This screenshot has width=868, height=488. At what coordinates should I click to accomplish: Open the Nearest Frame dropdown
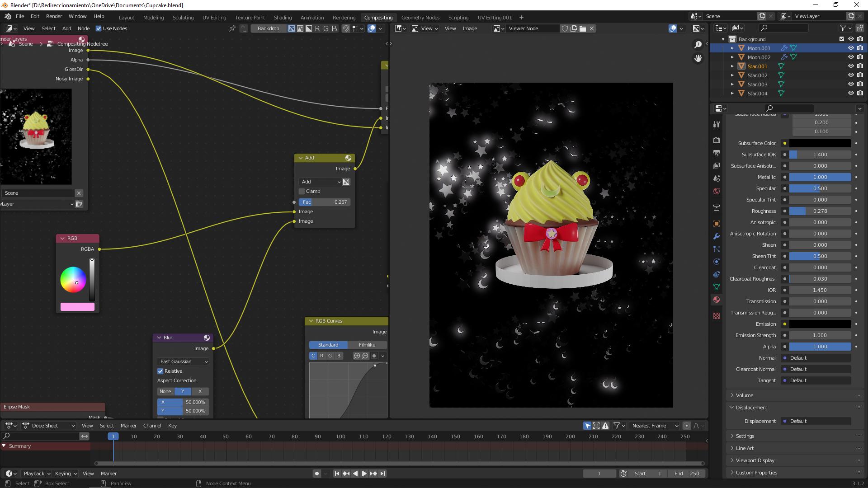[x=655, y=426]
